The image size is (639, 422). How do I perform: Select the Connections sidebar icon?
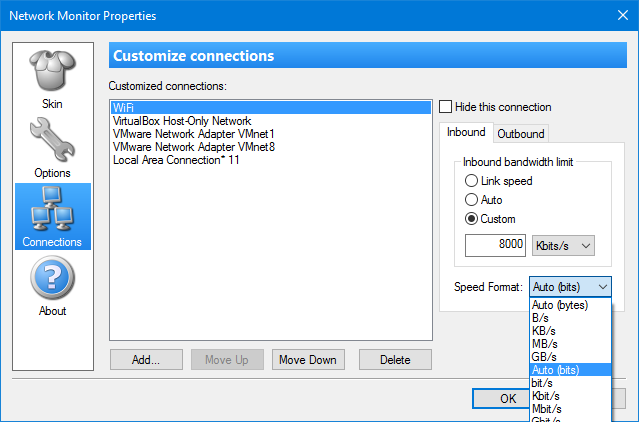click(52, 216)
